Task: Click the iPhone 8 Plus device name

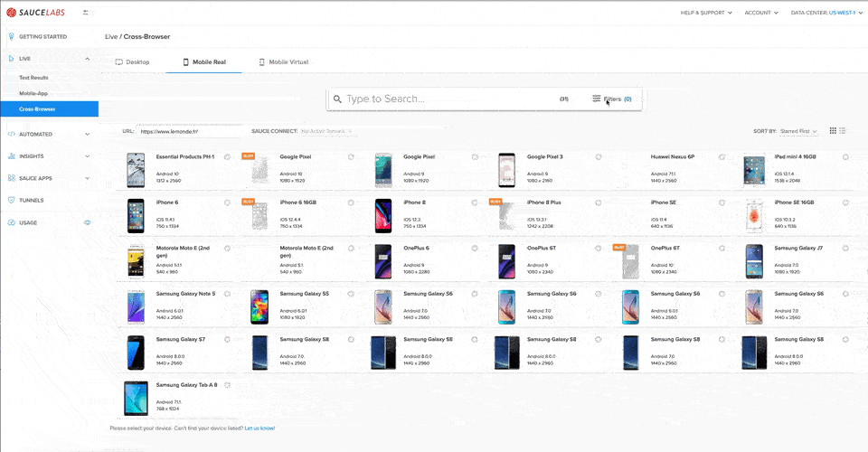Action: (543, 202)
